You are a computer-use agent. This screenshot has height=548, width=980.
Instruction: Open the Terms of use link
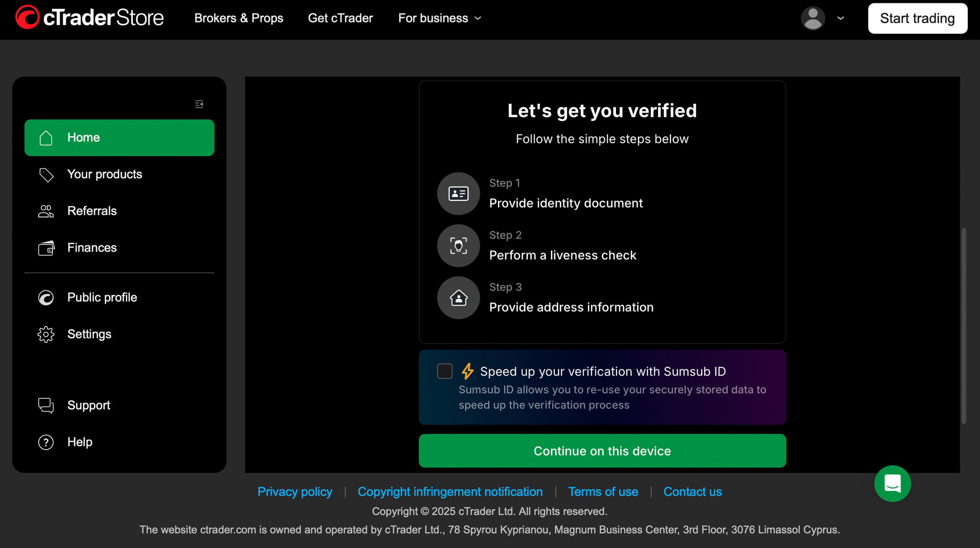[603, 492]
